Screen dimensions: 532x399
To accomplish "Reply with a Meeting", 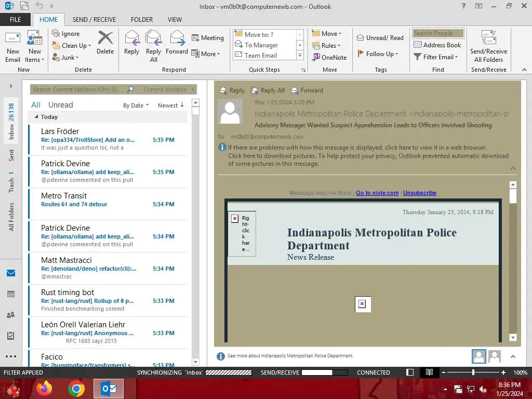I will pos(208,37).
